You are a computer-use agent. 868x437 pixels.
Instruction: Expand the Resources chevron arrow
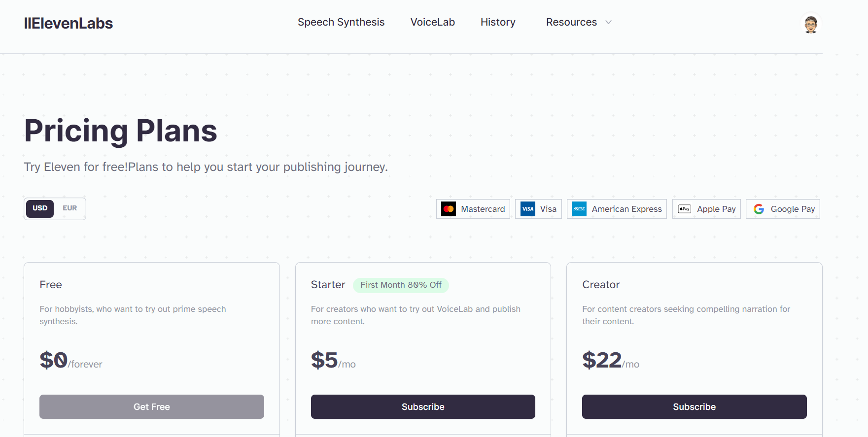pos(608,22)
